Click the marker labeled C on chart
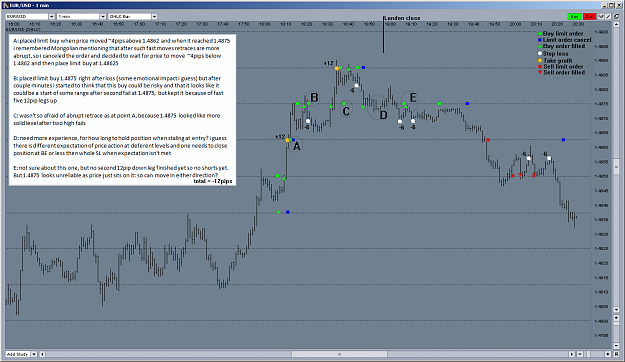 click(346, 111)
